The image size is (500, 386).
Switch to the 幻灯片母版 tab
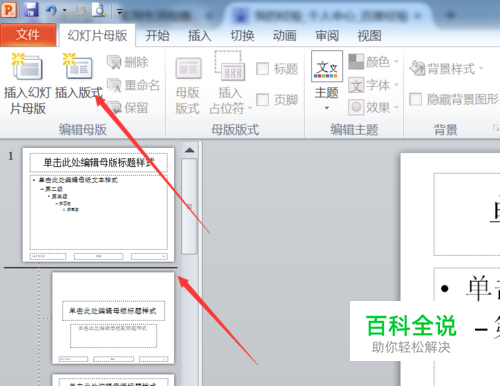[98, 35]
